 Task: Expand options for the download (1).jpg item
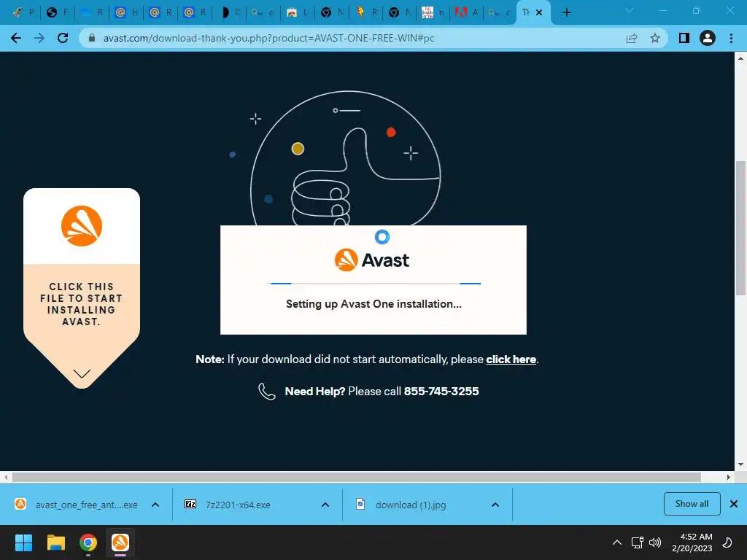click(495, 505)
